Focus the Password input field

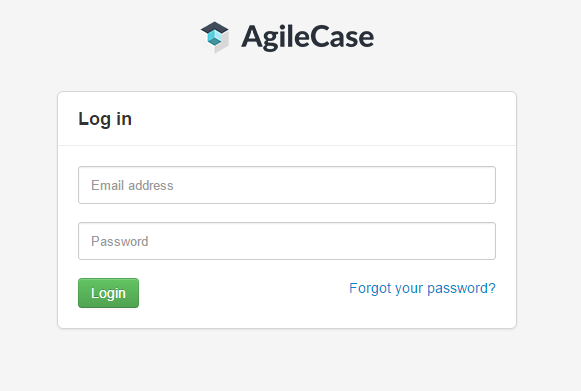pyautogui.click(x=287, y=241)
